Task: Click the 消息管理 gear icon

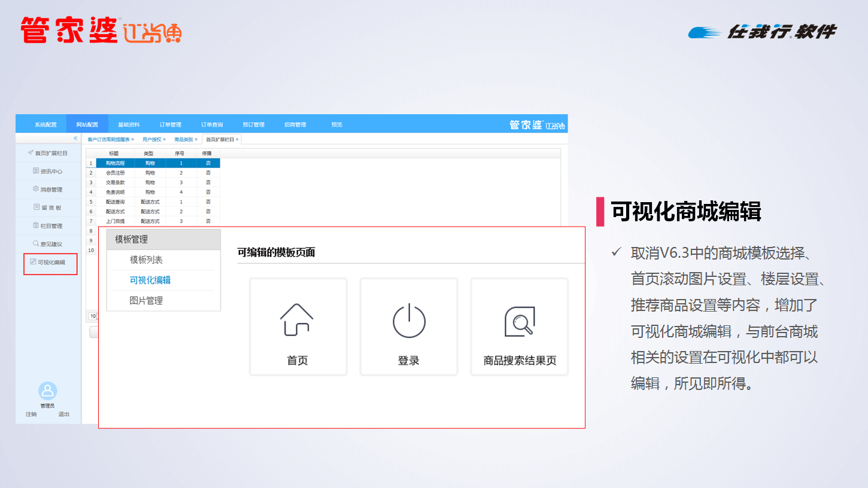Action: point(36,189)
